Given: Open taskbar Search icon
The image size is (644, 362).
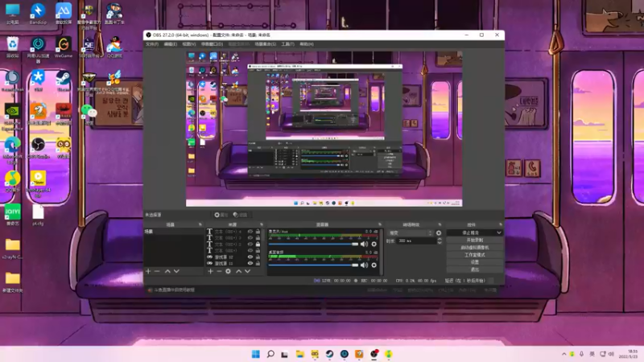Looking at the screenshot, I should click(x=270, y=354).
